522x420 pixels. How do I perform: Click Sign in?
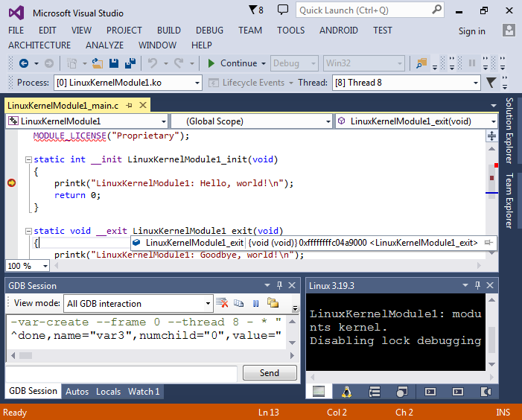tap(471, 31)
